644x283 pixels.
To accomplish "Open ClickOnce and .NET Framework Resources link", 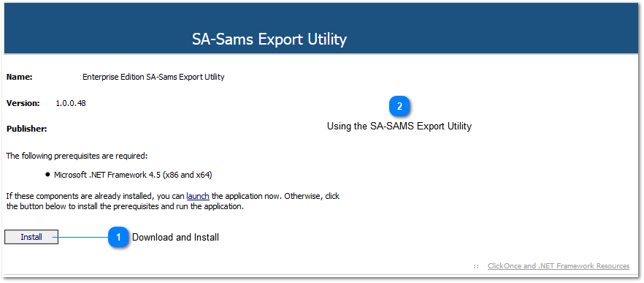I will click(558, 266).
